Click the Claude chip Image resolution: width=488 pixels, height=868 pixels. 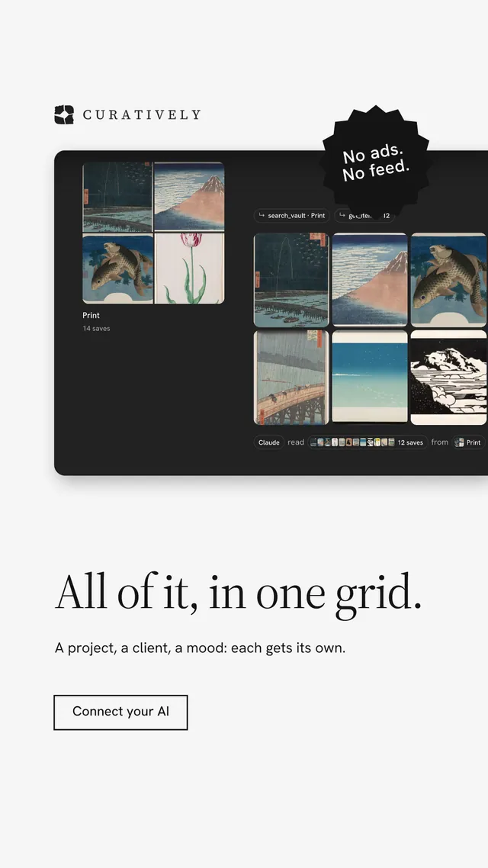[x=269, y=442]
